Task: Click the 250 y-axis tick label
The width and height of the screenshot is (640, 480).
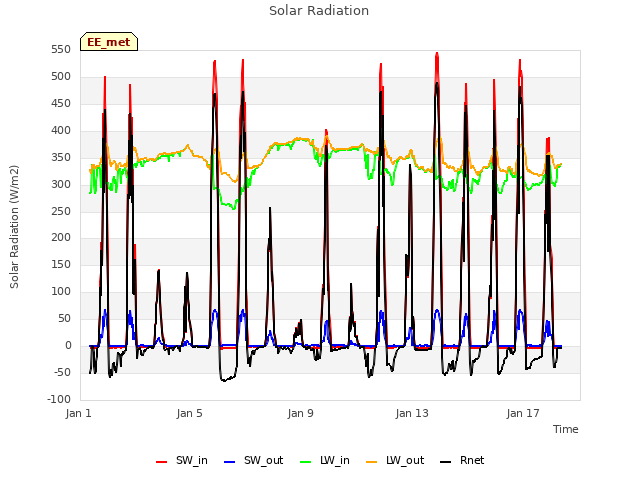Action: 61,211
